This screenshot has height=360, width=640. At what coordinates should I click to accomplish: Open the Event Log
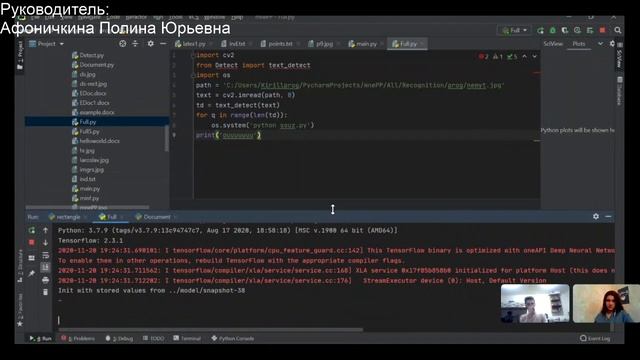(x=595, y=338)
